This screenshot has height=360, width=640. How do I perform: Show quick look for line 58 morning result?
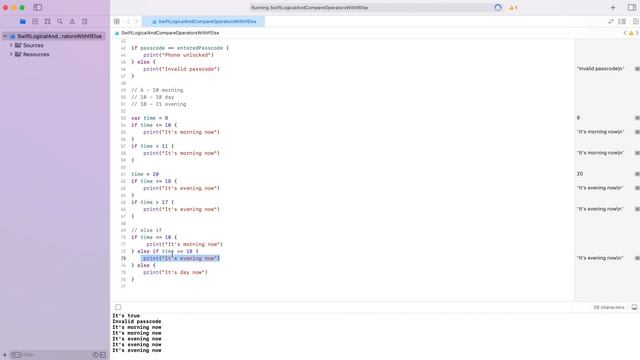pyautogui.click(x=637, y=153)
